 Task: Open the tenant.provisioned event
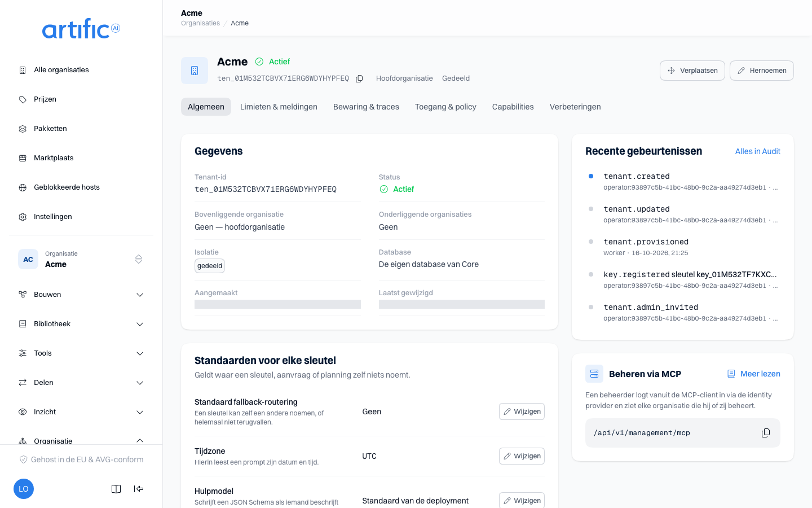683,247
